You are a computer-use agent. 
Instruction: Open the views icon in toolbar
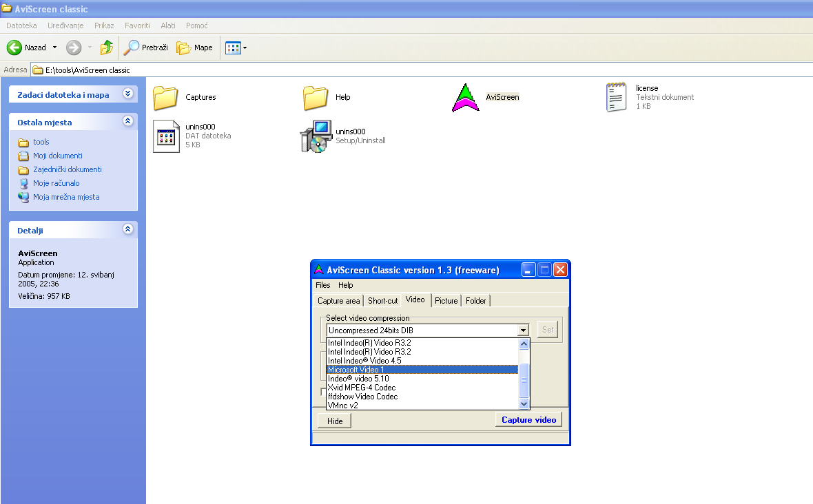pyautogui.click(x=233, y=48)
